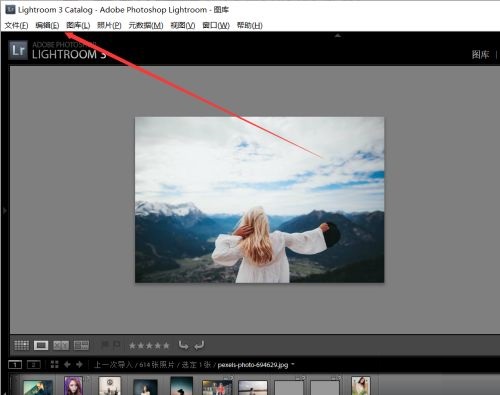Viewport: 500px width, 395px height.
Task: Open the 元数据(M) menu
Action: pyautogui.click(x=146, y=25)
